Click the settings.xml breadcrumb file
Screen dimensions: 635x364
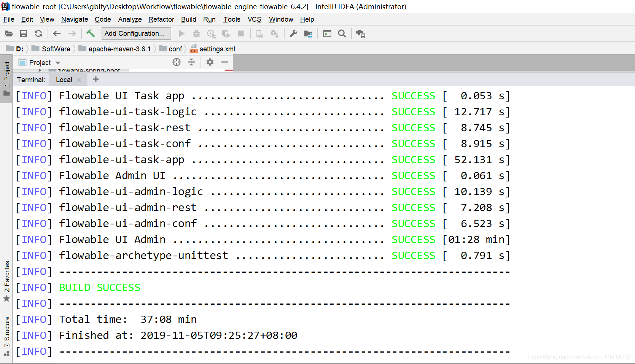[x=213, y=49]
